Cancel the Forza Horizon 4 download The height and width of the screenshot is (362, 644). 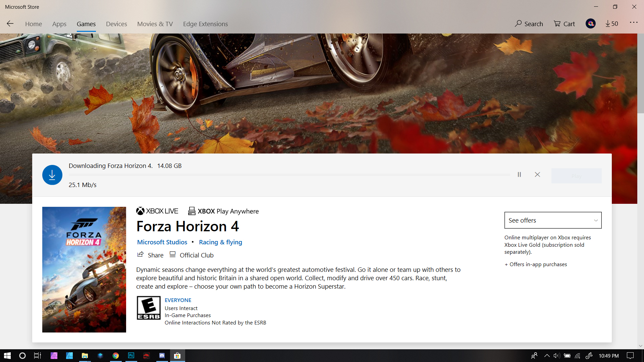pyautogui.click(x=537, y=175)
